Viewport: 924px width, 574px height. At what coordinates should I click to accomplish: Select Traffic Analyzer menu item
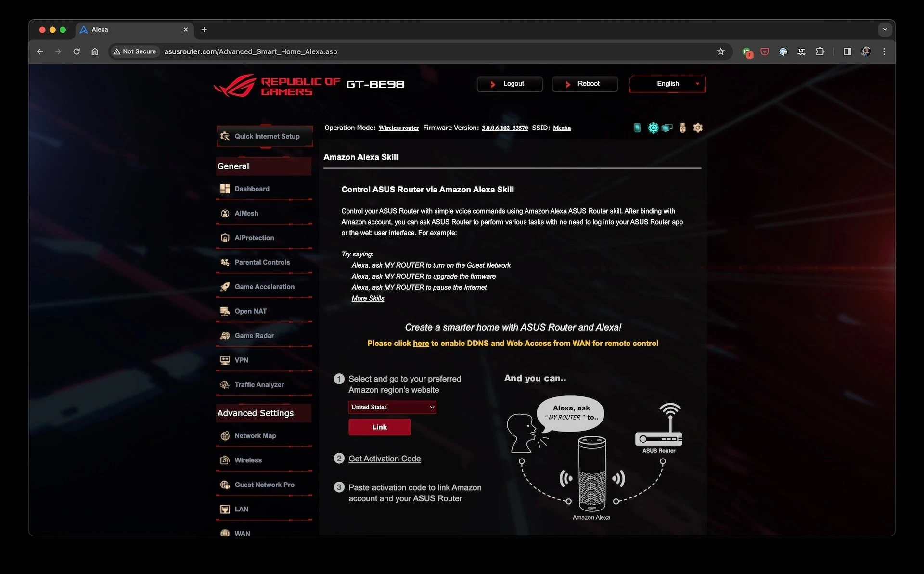[x=264, y=384]
